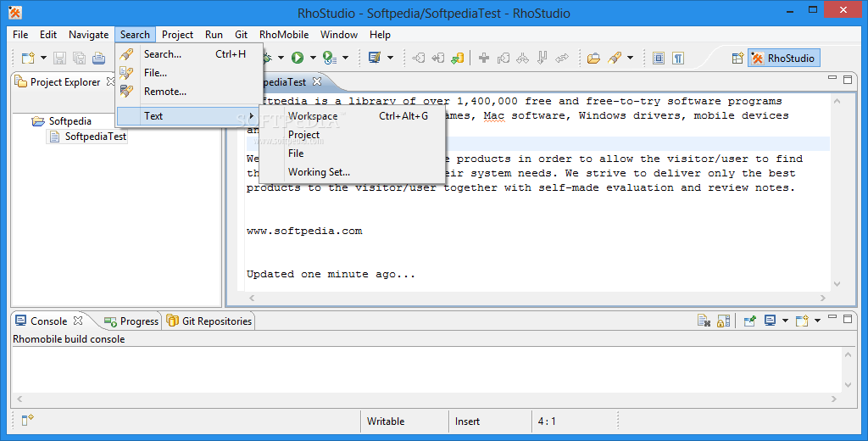This screenshot has width=868, height=441.
Task: Click the new-item icon in status bar
Action: (28, 421)
